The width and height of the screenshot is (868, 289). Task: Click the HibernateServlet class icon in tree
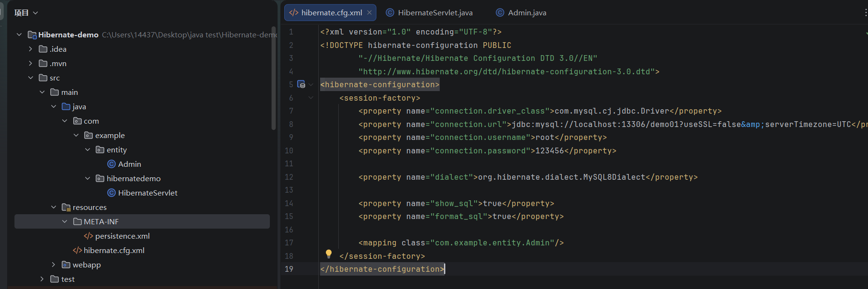click(x=111, y=193)
